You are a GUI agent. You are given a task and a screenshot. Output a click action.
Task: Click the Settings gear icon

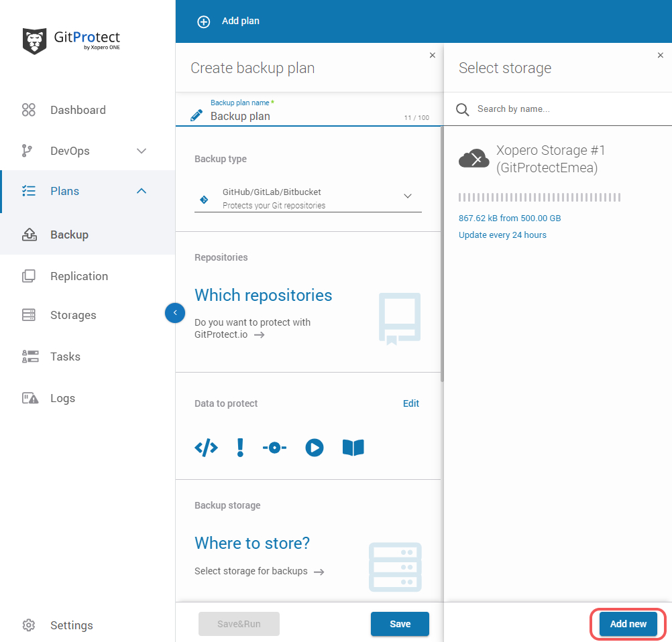pos(29,625)
